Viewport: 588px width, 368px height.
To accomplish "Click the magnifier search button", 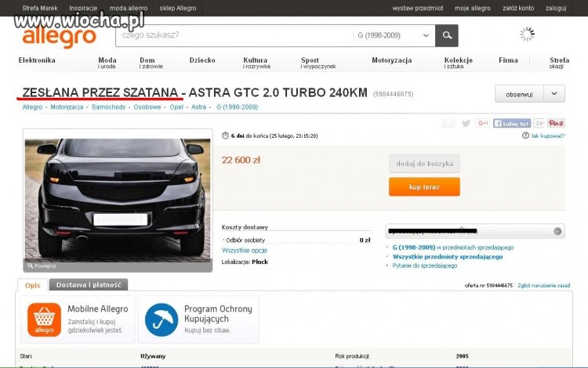I will (x=447, y=35).
